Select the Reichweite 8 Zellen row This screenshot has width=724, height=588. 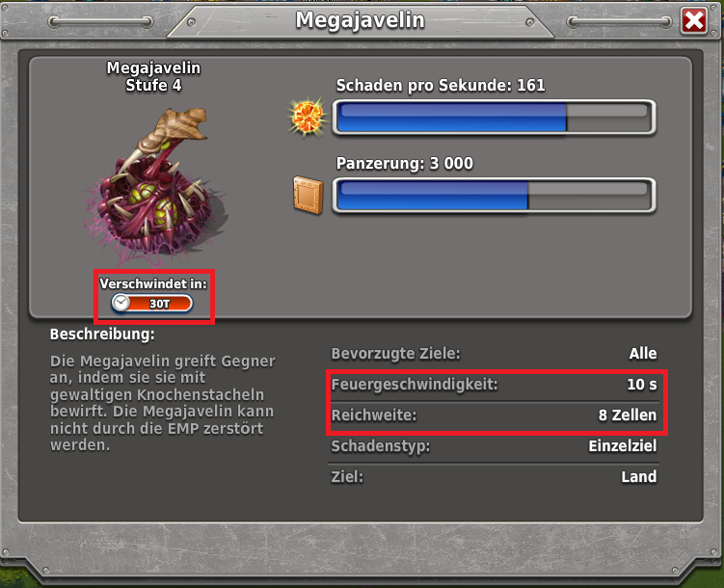click(x=494, y=415)
